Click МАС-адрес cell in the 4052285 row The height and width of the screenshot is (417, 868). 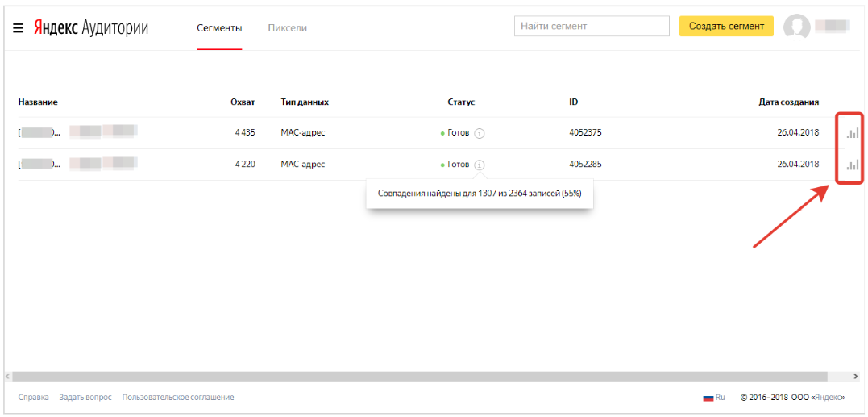tap(303, 165)
